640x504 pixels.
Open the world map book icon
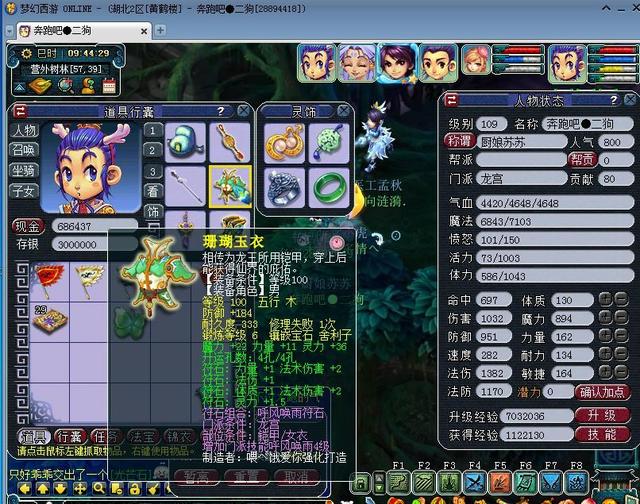[x=41, y=86]
